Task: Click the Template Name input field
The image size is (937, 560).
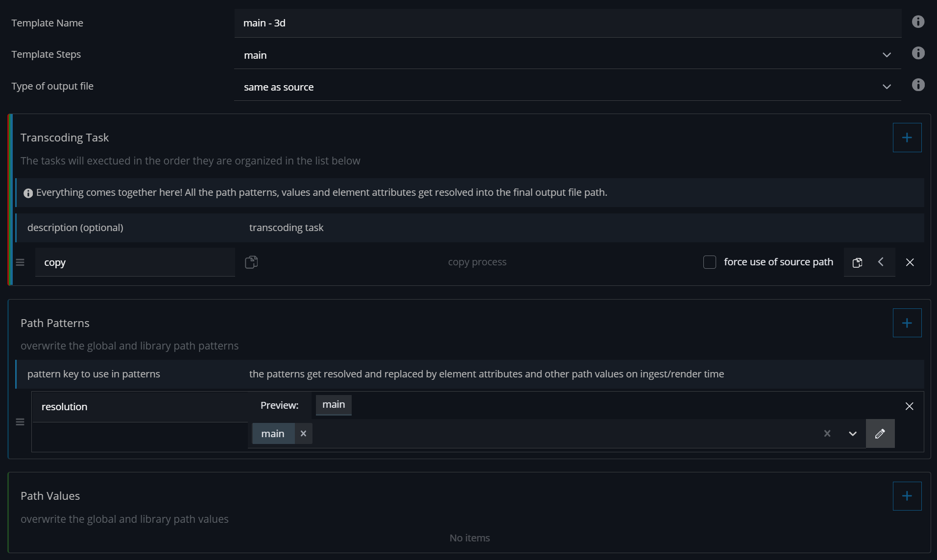Action: [x=567, y=23]
